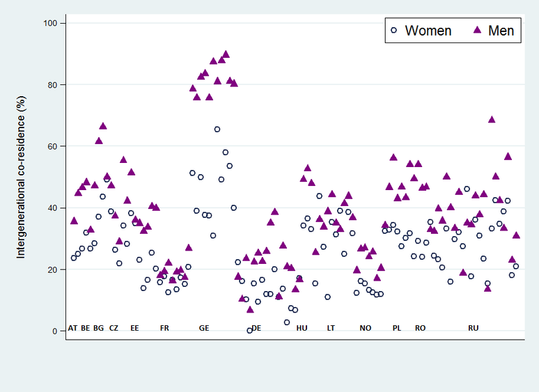Click the BG country label
The height and width of the screenshot is (392, 539).
point(98,328)
